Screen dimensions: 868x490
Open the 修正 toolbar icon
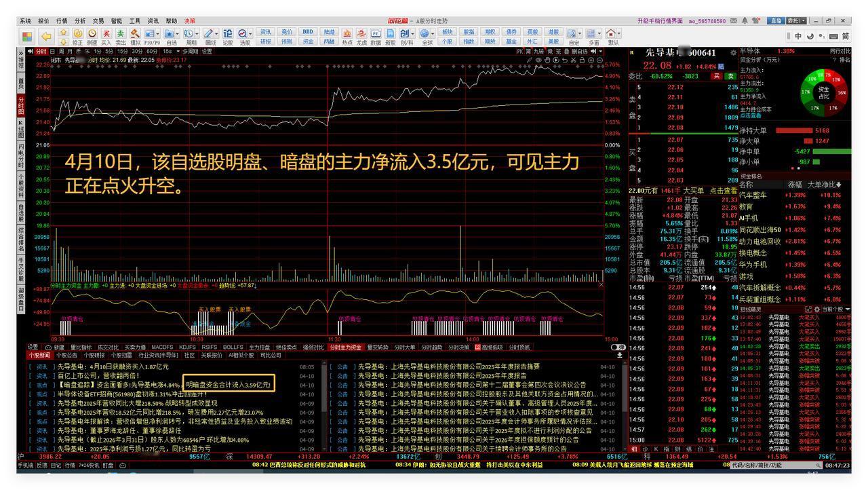[78, 33]
